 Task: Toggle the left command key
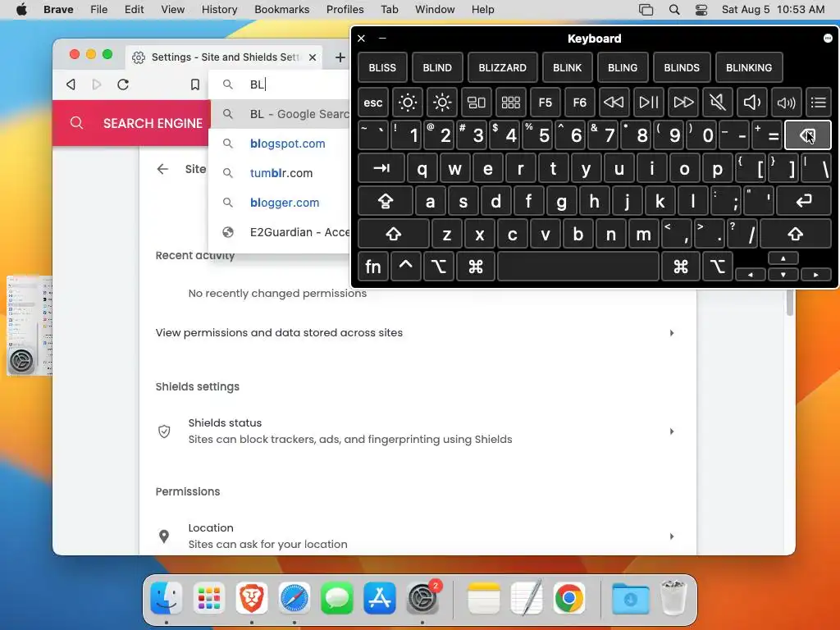point(475,267)
